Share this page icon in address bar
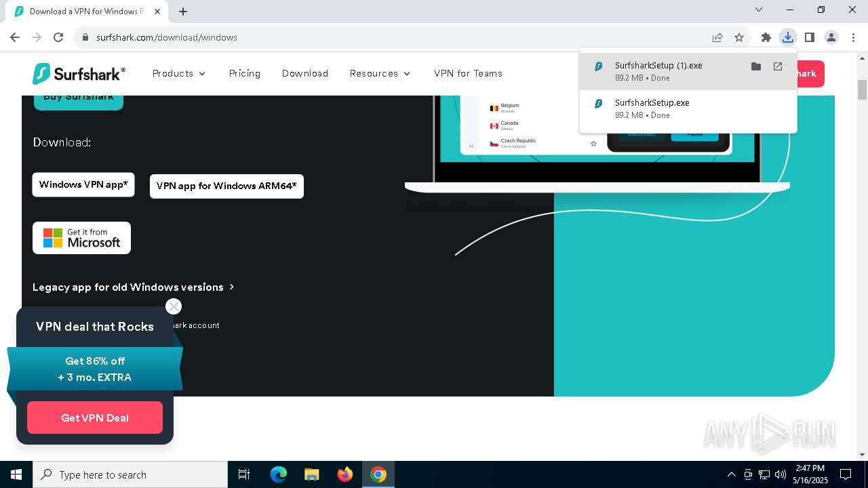 (717, 37)
